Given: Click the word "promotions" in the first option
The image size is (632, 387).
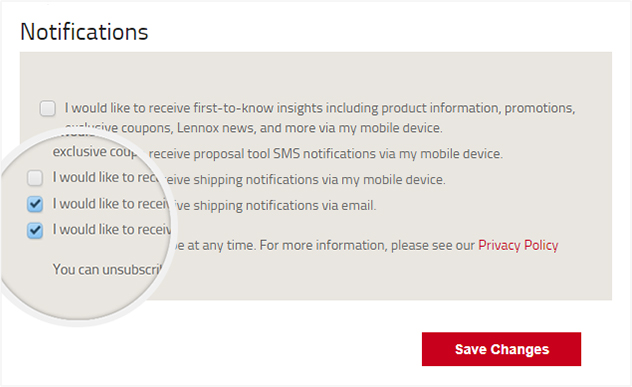Looking at the screenshot, I should (x=540, y=108).
